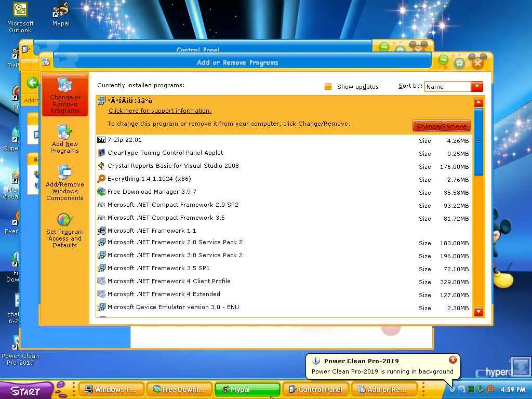Click the 7-Zip 22.01 program icon
Image resolution: width=532 pixels, height=399 pixels.
(x=101, y=140)
